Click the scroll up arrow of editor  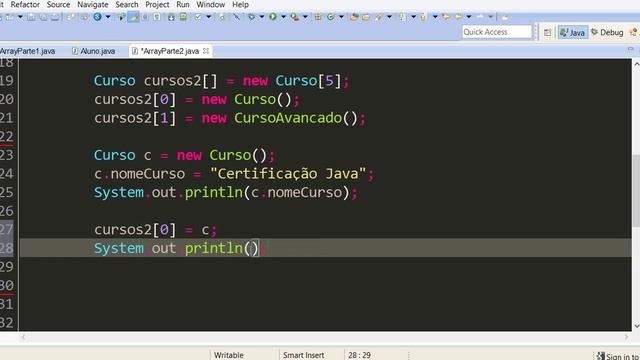point(636,64)
